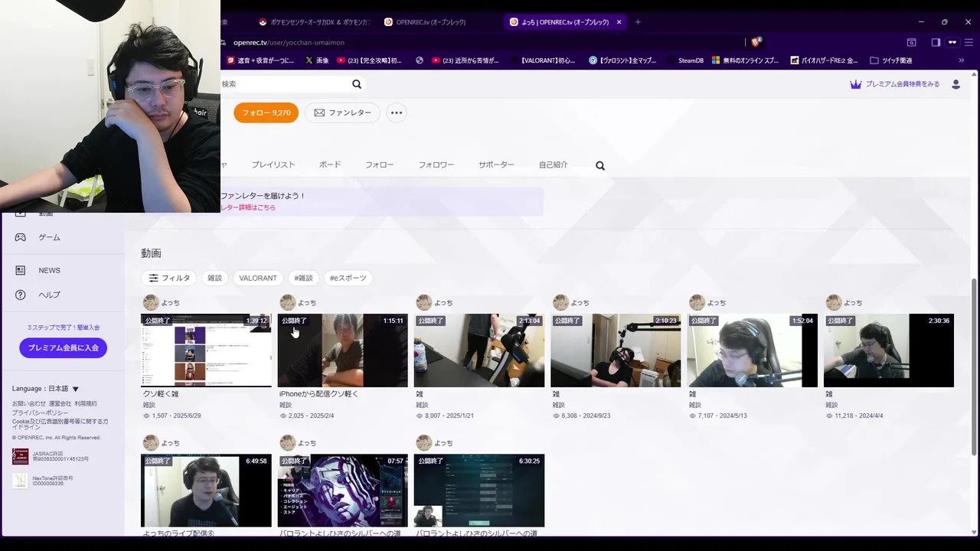980x551 pixels.
Task: Open the レター詳細はこちら link
Action: [x=248, y=207]
